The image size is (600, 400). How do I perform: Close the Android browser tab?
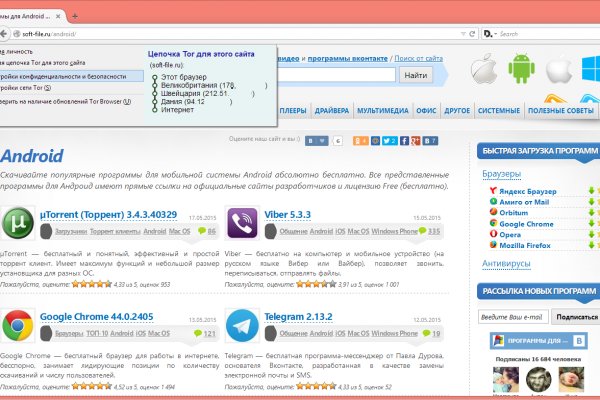(58, 16)
